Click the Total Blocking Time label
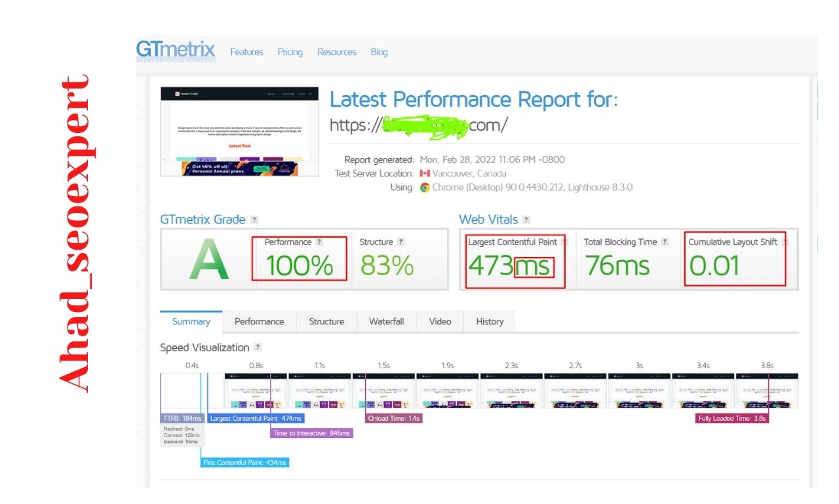The image size is (839, 504). pyautogui.click(x=620, y=242)
